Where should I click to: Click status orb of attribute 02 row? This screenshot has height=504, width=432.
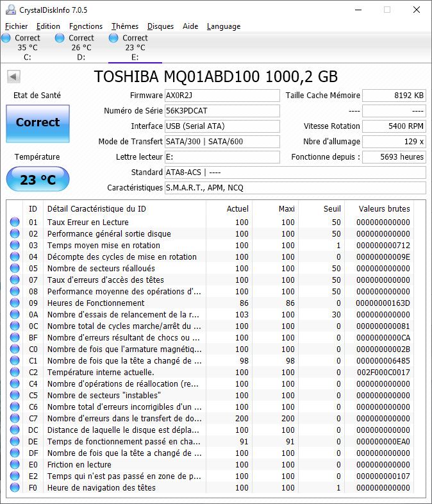point(15,233)
